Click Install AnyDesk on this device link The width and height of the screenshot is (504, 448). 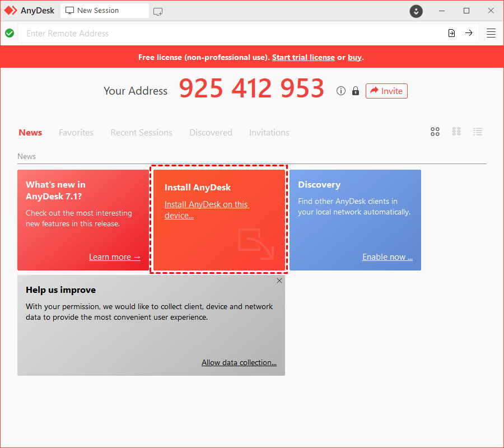click(x=206, y=209)
